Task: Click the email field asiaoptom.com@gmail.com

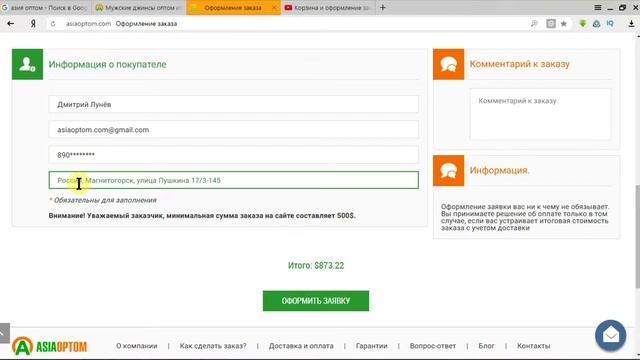Action: [x=233, y=130]
